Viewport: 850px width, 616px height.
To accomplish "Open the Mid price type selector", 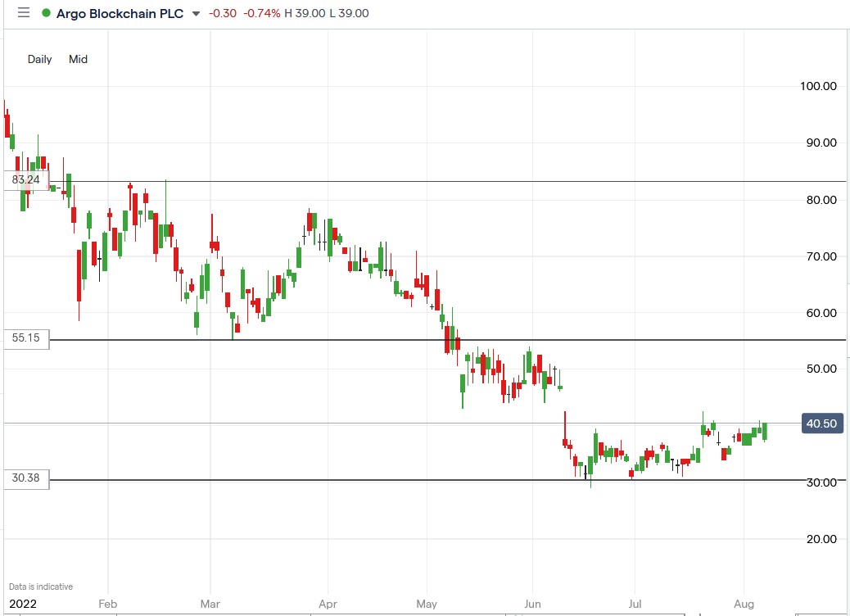I will (78, 59).
